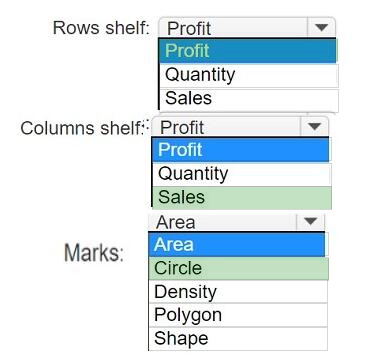
Task: Click the Columns shelf label
Action: (x=82, y=128)
